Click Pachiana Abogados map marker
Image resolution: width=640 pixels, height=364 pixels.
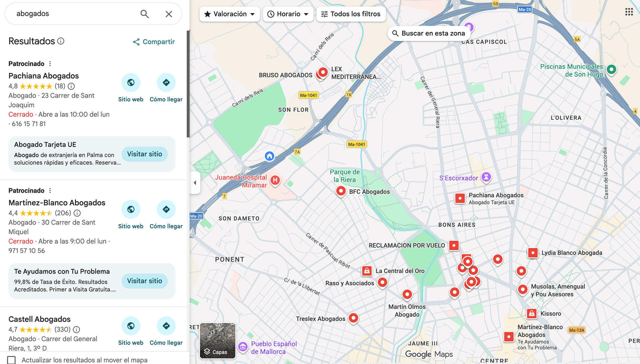point(460,198)
